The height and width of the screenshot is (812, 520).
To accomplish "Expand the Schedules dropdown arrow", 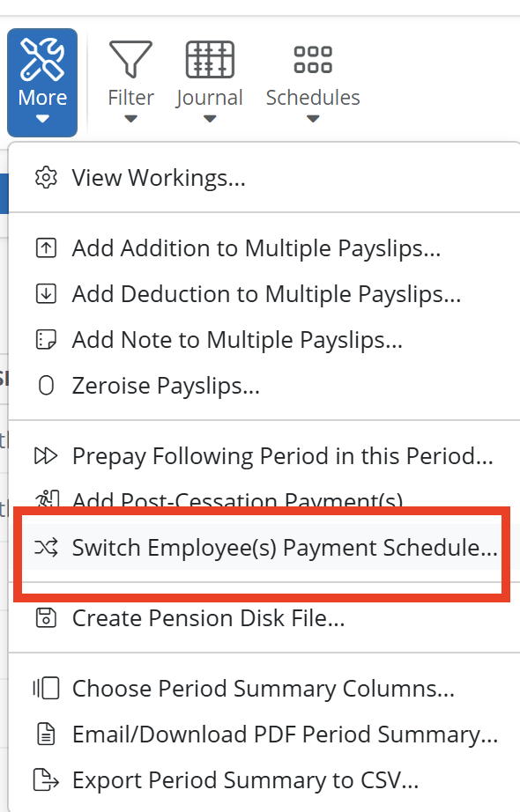I will coord(313,119).
